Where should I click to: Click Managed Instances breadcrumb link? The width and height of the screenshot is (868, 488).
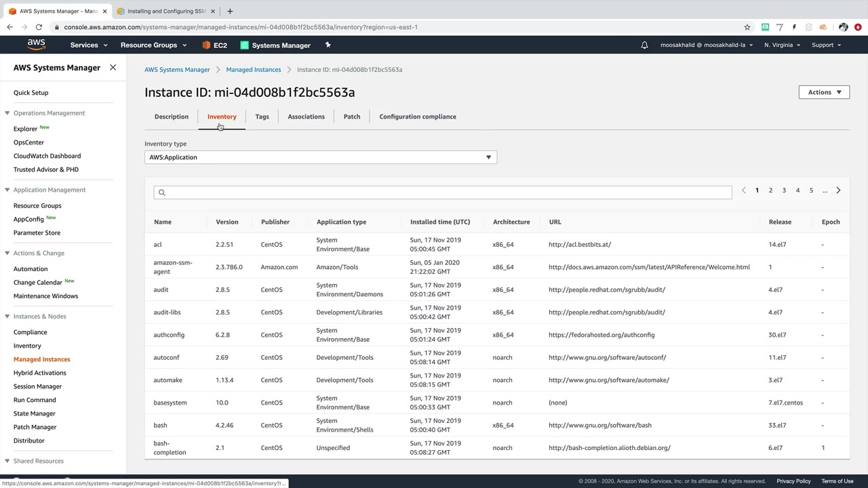[x=254, y=70]
